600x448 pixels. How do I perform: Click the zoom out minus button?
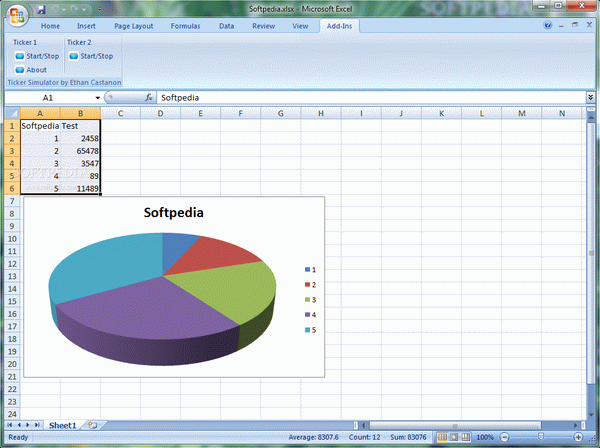point(507,438)
